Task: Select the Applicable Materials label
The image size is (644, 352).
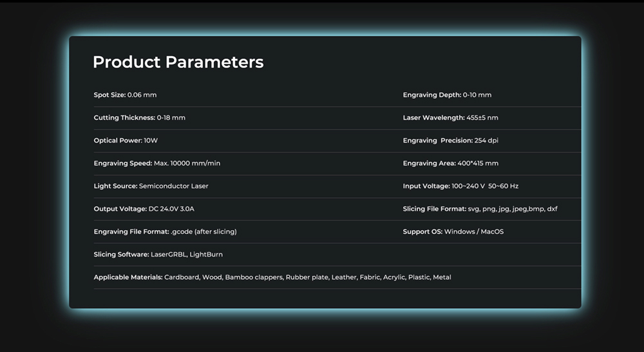Action: [128, 277]
